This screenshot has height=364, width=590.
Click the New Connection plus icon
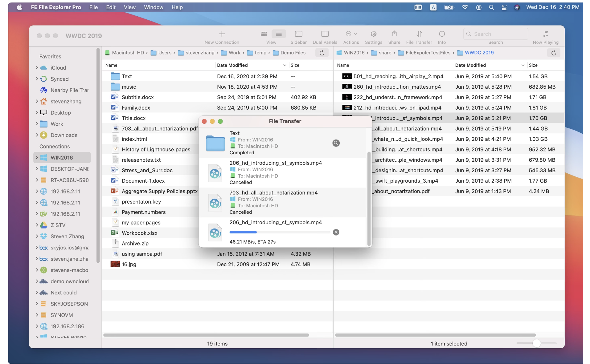tap(222, 34)
